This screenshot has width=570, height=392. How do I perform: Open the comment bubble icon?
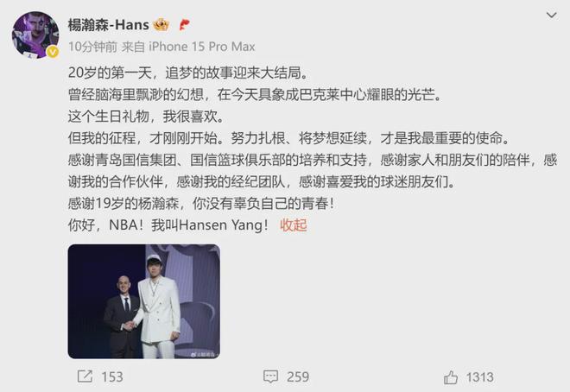[x=270, y=376]
